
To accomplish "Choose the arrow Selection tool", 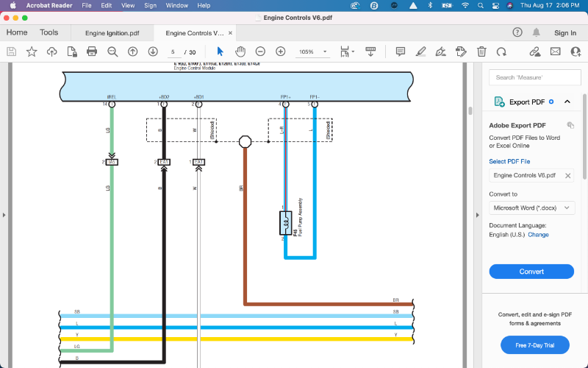I will click(220, 52).
